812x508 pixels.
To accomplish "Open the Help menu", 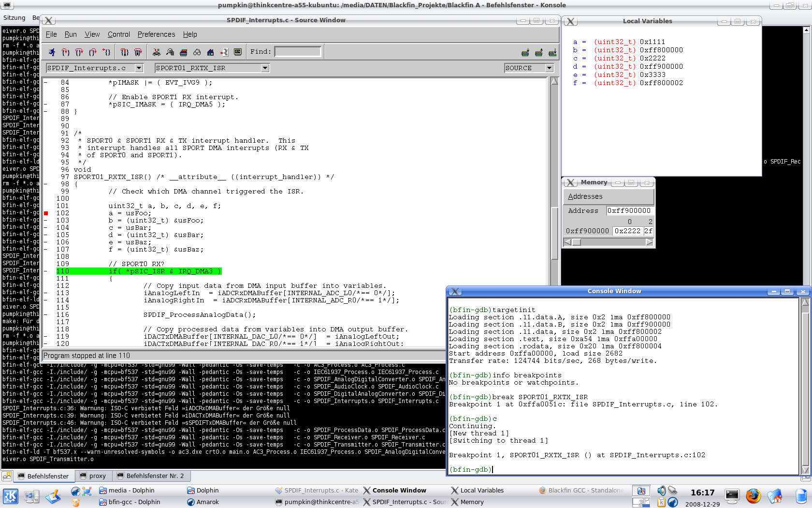I will pyautogui.click(x=190, y=34).
